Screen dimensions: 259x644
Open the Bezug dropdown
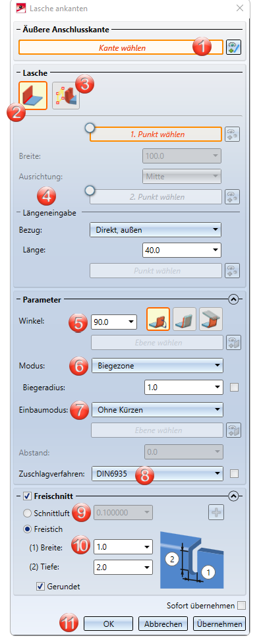coord(155,230)
